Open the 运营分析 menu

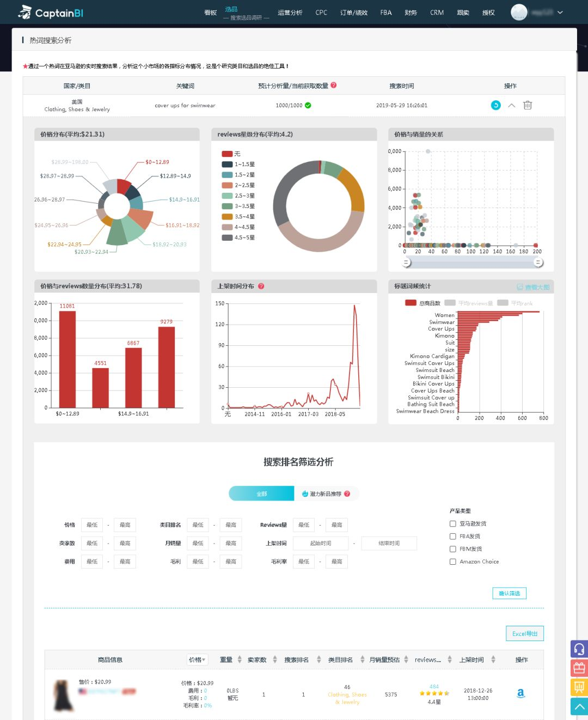pos(290,13)
